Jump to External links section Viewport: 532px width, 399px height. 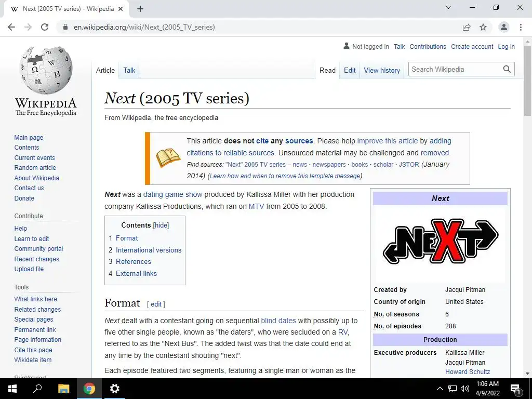(x=137, y=273)
